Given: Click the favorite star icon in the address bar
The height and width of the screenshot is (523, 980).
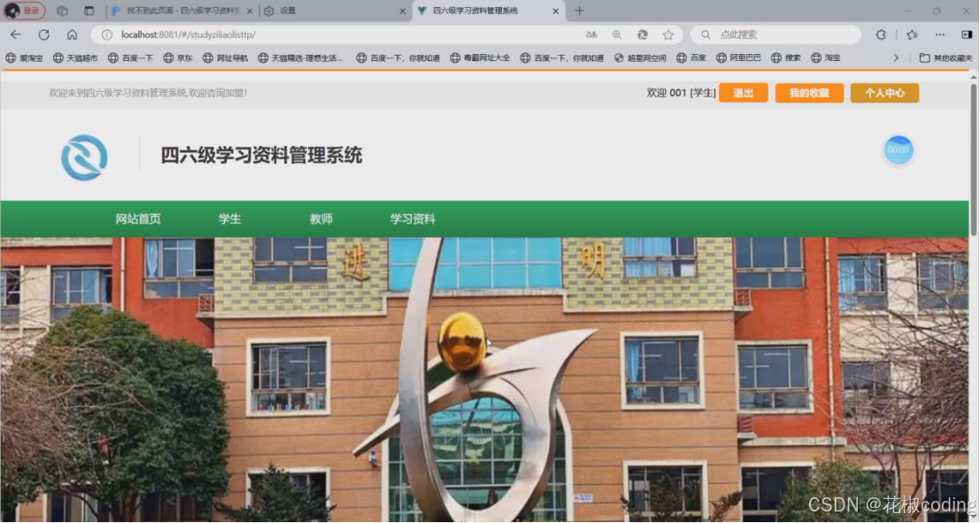Looking at the screenshot, I should 668,35.
